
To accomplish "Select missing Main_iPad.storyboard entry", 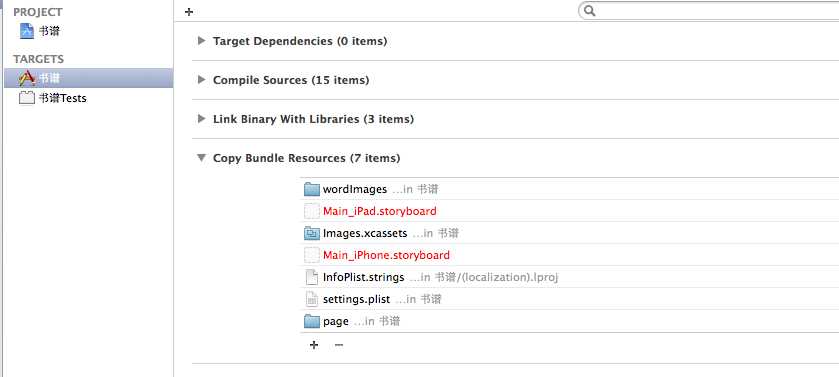I will (569, 211).
